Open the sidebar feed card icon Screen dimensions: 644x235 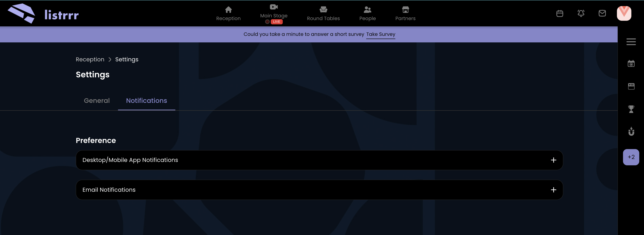(631, 86)
